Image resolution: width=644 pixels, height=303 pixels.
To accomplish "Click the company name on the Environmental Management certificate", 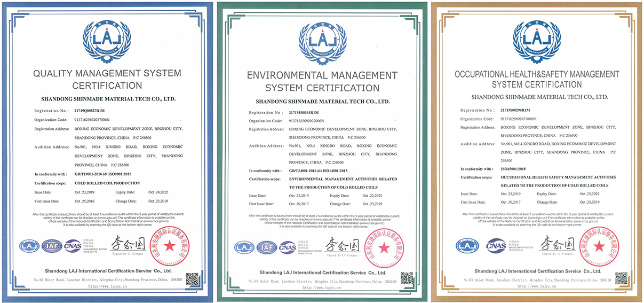I will [322, 101].
